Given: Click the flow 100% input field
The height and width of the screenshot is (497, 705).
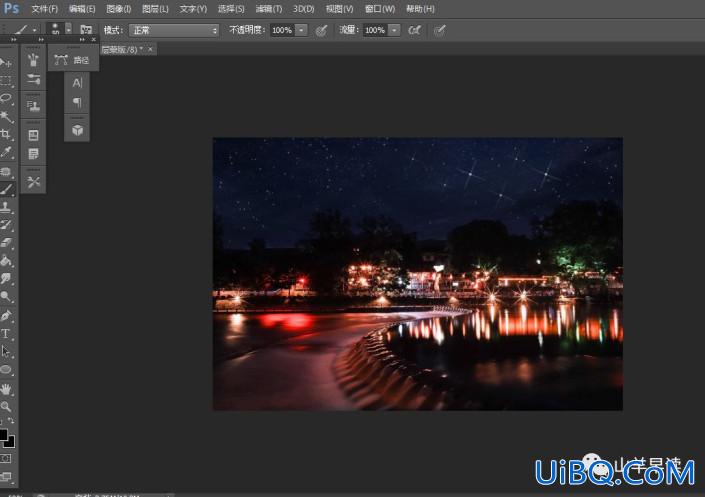Looking at the screenshot, I should point(375,30).
